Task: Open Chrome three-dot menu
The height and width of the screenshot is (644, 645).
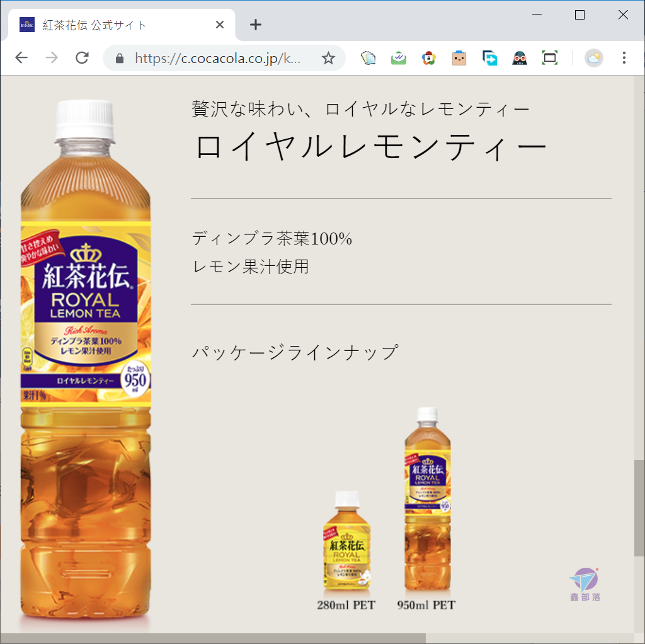Action: (624, 58)
